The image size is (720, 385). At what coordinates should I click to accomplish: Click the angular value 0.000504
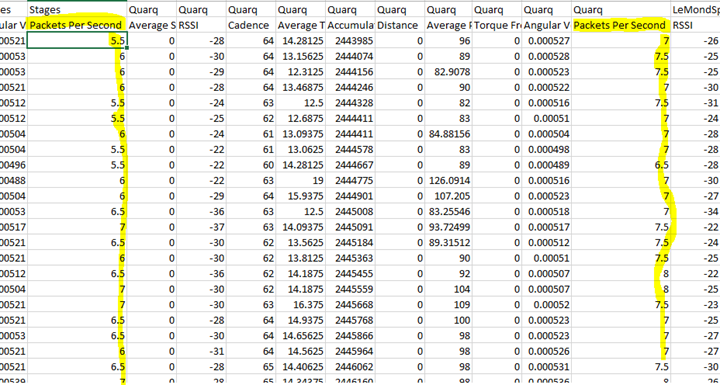point(547,134)
